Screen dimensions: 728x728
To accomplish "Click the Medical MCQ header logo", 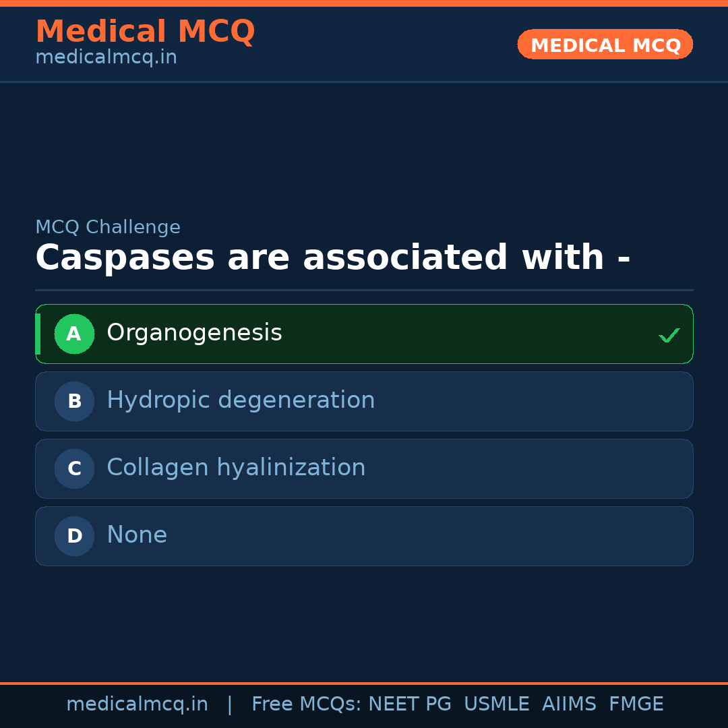I will [x=145, y=31].
